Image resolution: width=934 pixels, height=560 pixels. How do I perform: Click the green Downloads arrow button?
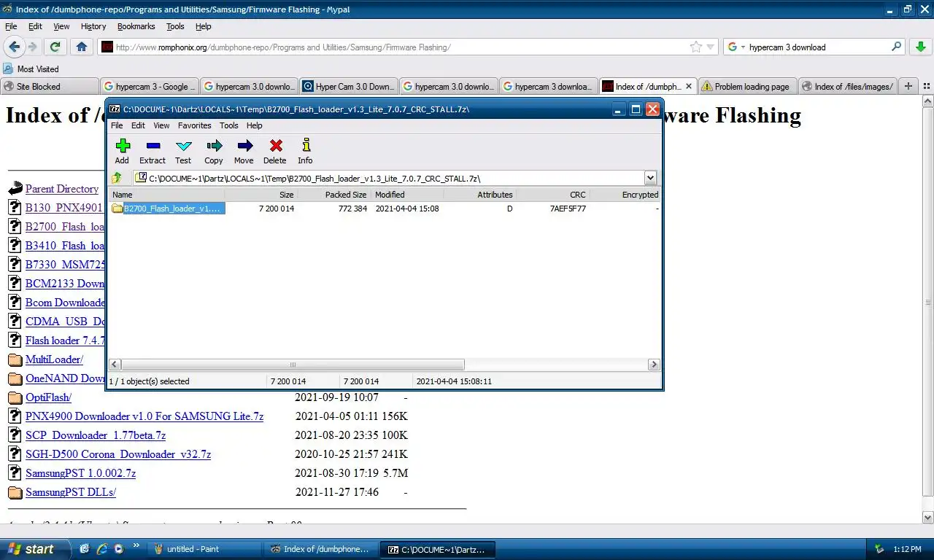point(921,47)
